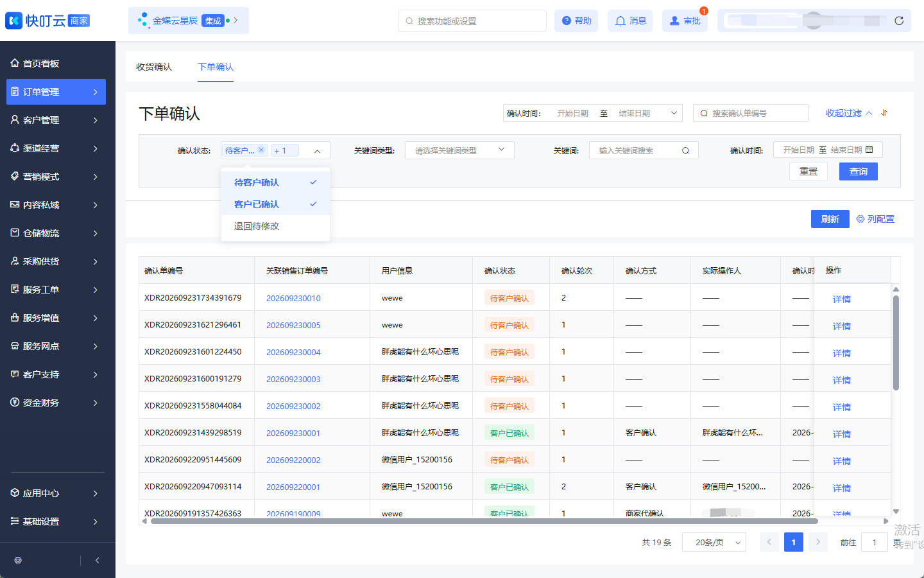Image resolution: width=924 pixels, height=578 pixels.
Task: Click the 搜索功能或设置 search field
Action: 472,21
